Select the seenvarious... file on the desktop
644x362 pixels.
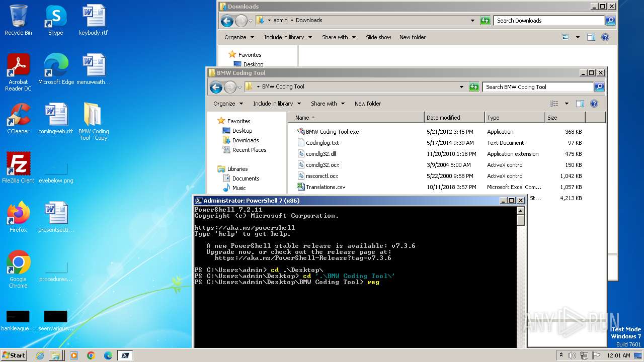pos(56,321)
